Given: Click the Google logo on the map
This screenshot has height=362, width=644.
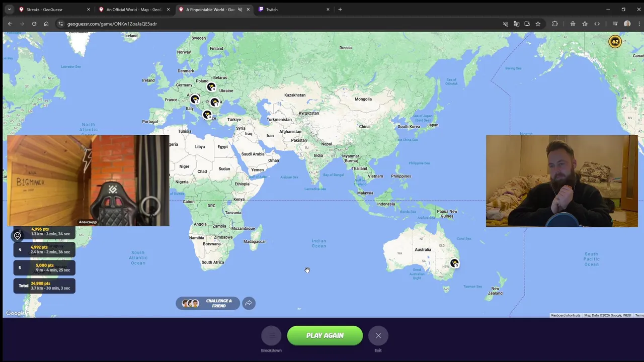Looking at the screenshot, I should [15, 313].
